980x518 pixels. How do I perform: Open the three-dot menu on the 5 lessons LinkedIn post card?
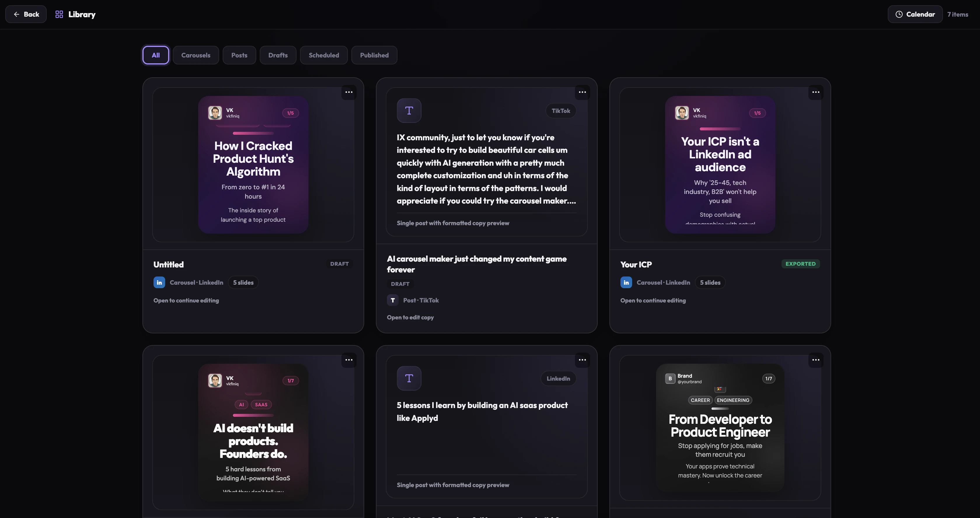pyautogui.click(x=582, y=360)
